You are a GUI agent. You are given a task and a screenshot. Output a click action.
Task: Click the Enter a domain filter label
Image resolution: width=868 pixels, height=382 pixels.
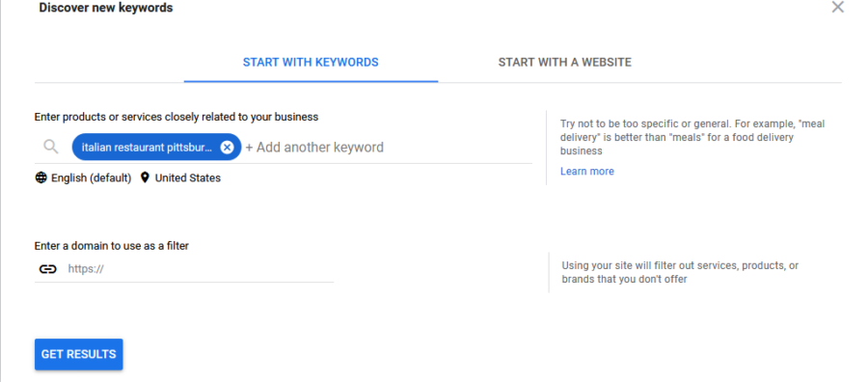[112, 246]
